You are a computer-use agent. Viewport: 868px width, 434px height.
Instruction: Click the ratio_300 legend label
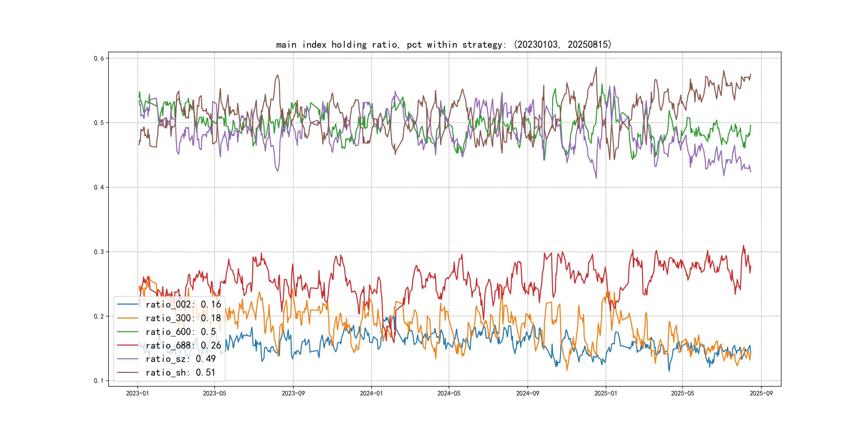(183, 318)
